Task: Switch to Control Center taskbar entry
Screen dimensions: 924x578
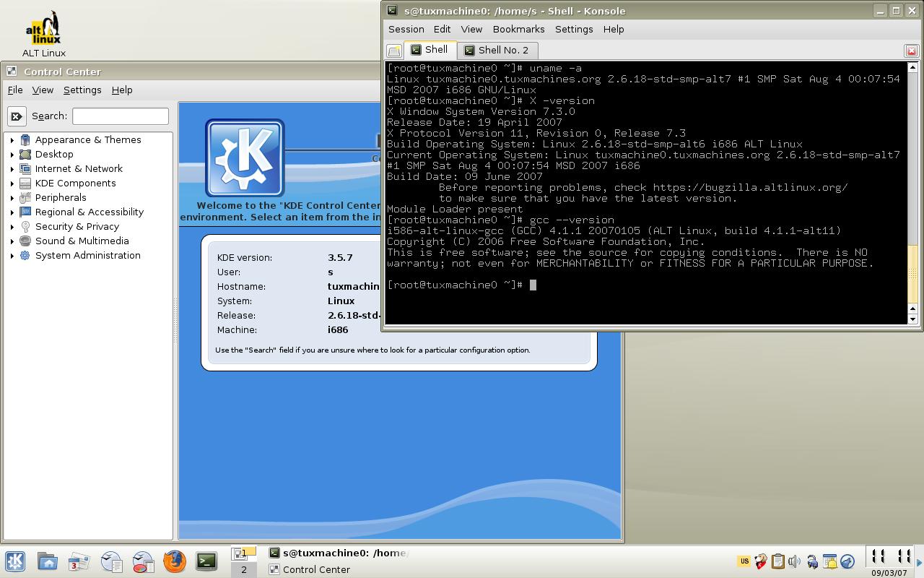Action: [339, 569]
